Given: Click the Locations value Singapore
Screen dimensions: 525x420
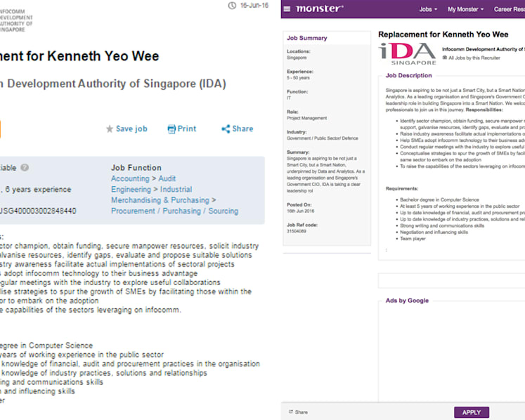Looking at the screenshot, I should point(297,58).
